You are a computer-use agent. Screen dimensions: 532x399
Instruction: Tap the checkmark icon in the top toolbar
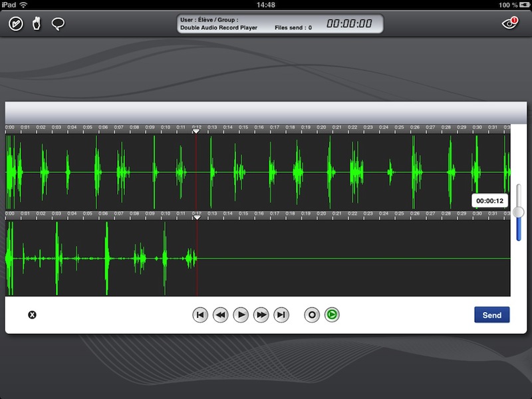[15, 24]
